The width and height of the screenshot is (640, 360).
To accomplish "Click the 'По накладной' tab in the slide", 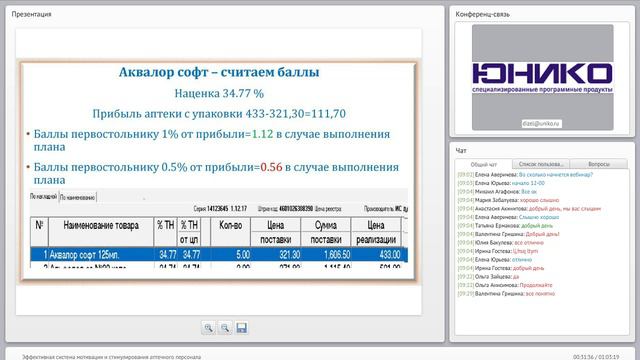I will pos(44,197).
